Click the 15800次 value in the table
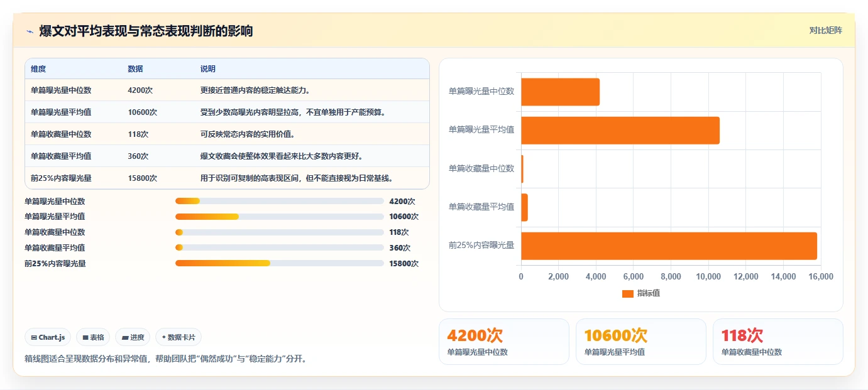This screenshot has height=390, width=868. (142, 178)
